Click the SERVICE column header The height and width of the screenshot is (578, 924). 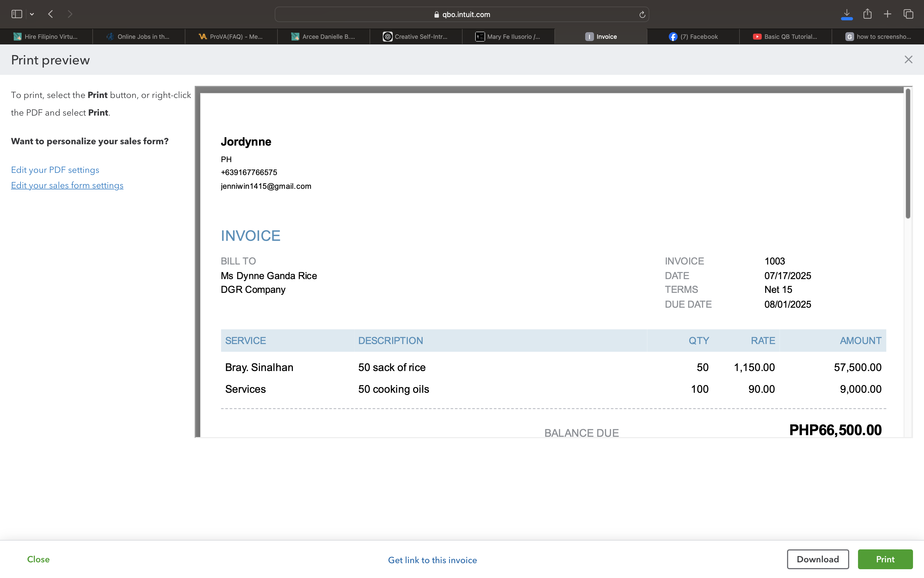(246, 341)
